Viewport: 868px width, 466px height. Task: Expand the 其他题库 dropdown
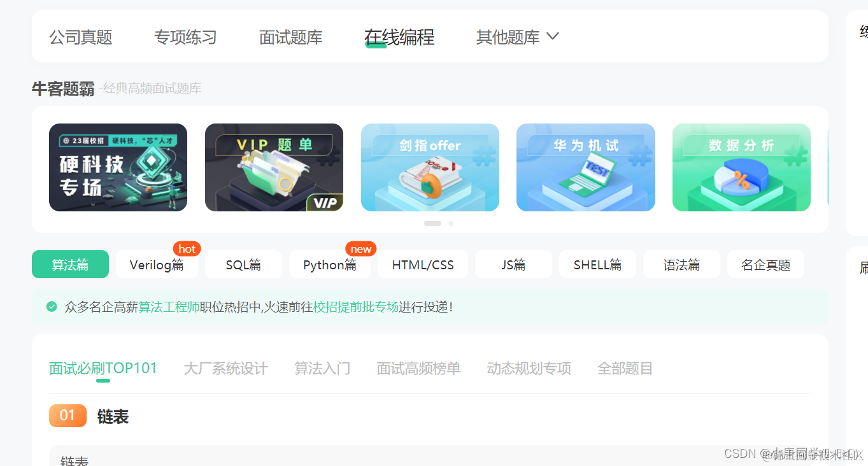[x=518, y=37]
